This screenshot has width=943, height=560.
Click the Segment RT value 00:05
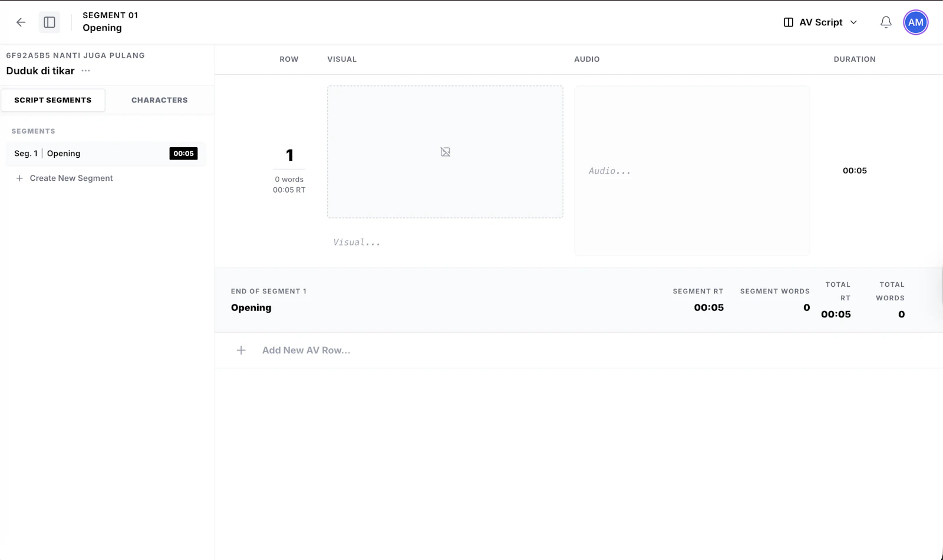(708, 307)
